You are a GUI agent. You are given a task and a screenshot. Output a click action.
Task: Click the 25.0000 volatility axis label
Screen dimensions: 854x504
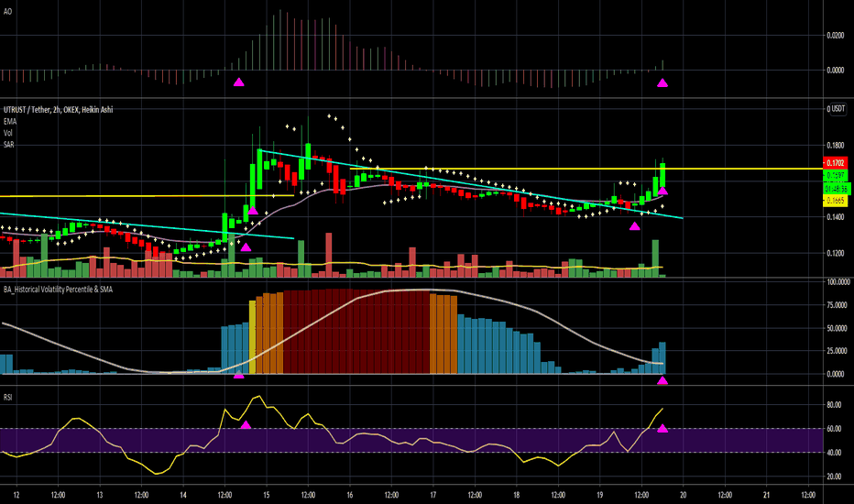pos(838,352)
